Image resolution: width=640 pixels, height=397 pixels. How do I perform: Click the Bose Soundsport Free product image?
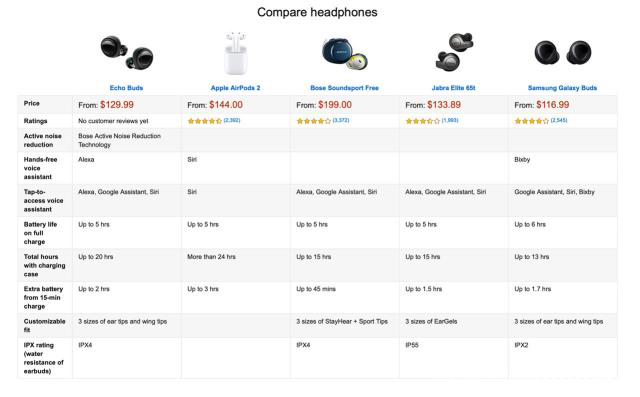click(x=344, y=53)
